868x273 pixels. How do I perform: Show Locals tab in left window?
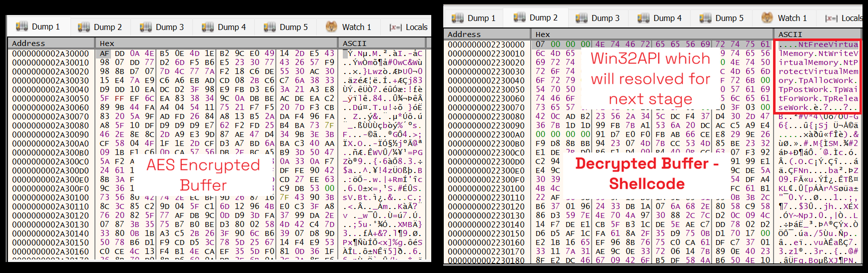click(409, 27)
